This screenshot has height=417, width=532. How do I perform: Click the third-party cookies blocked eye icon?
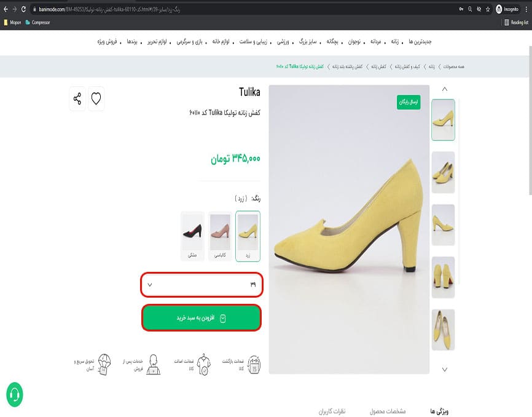tap(479, 9)
